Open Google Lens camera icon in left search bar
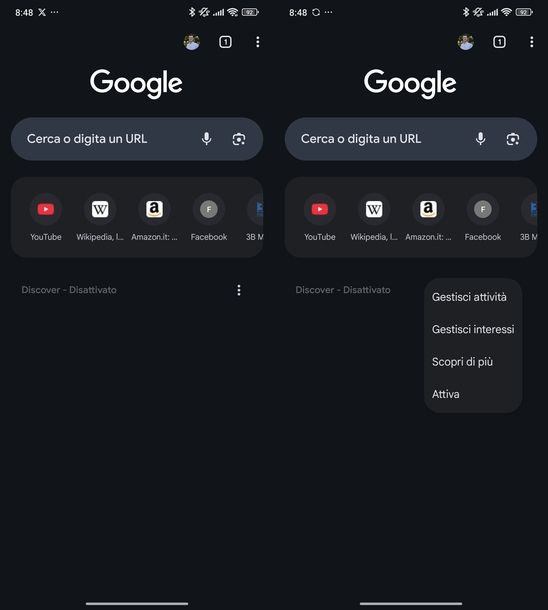The width and height of the screenshot is (548, 610). 239,139
